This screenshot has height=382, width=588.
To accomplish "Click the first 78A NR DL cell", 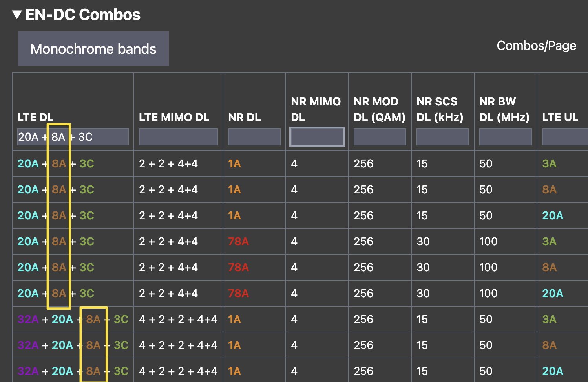I will pyautogui.click(x=238, y=241).
